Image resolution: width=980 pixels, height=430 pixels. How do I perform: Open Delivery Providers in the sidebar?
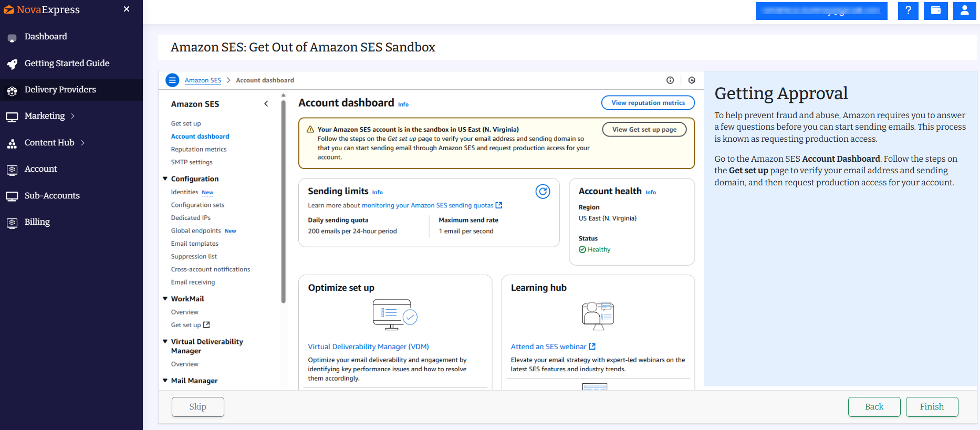(60, 90)
